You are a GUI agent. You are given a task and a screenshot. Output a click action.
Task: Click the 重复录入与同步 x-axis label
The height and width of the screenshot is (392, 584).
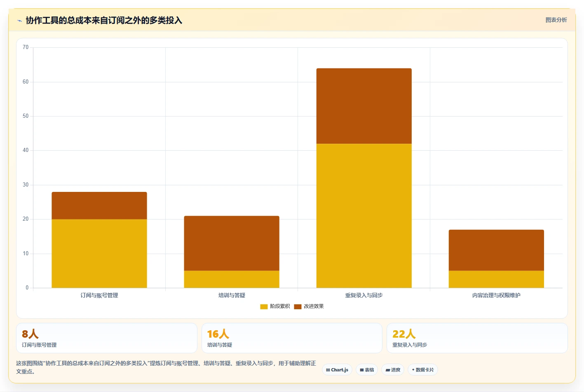[x=364, y=295]
